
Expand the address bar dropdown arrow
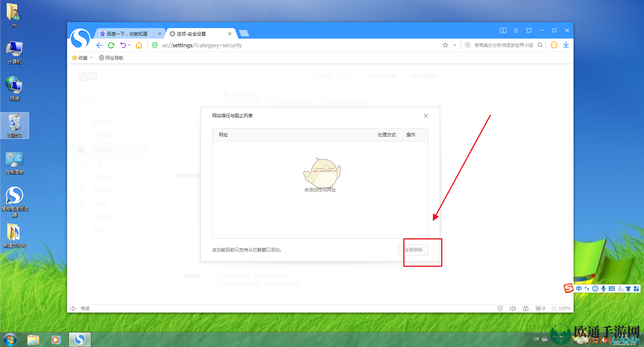(x=455, y=45)
